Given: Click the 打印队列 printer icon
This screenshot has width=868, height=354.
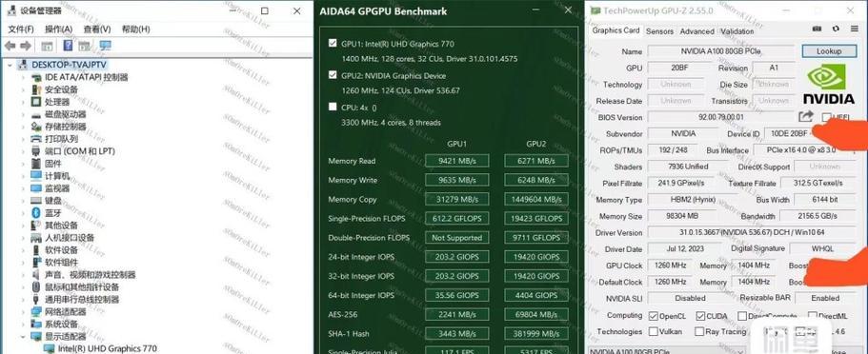Looking at the screenshot, I should point(36,139).
